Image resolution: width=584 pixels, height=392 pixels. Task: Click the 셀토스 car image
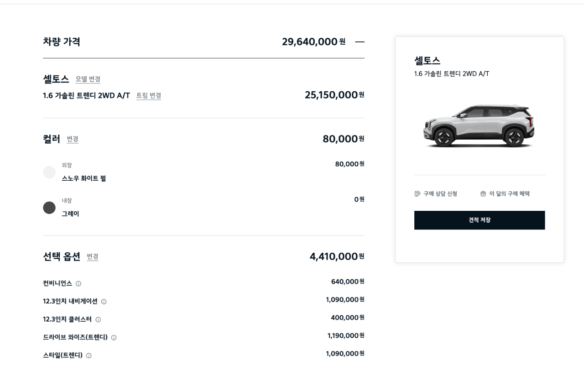point(479,125)
